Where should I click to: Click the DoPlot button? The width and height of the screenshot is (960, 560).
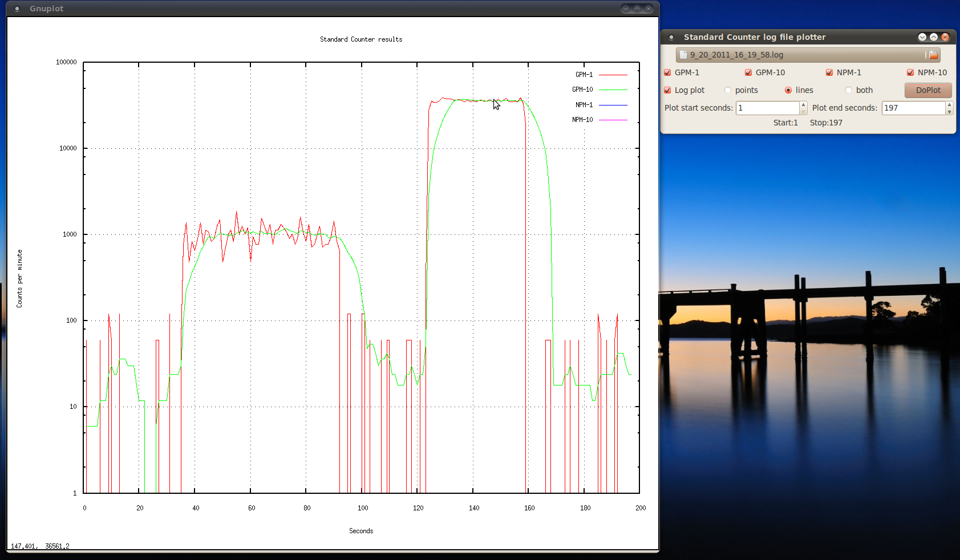pyautogui.click(x=928, y=90)
